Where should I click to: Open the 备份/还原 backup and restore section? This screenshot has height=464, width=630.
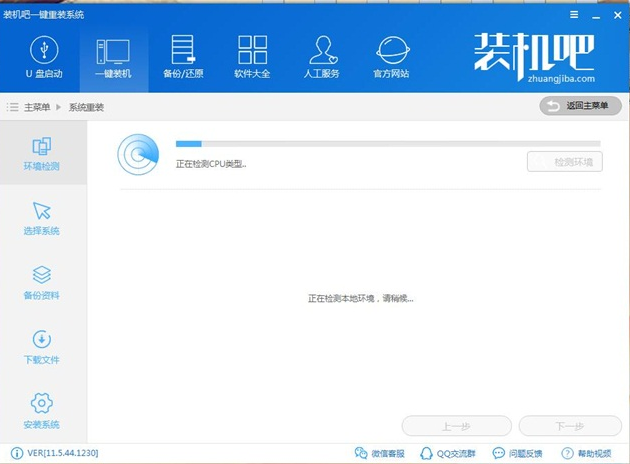click(x=183, y=56)
